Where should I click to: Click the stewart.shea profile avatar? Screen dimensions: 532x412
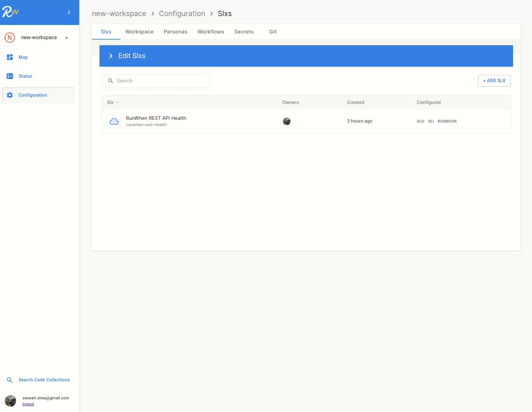(x=10, y=401)
